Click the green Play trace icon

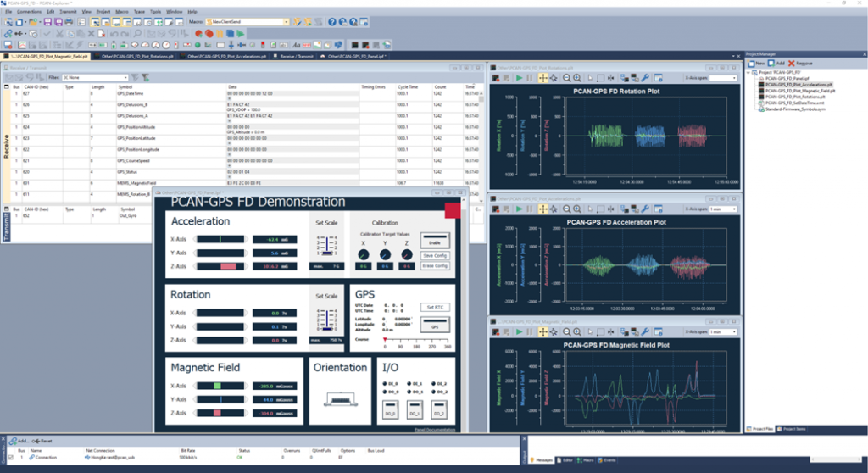pyautogui.click(x=241, y=34)
